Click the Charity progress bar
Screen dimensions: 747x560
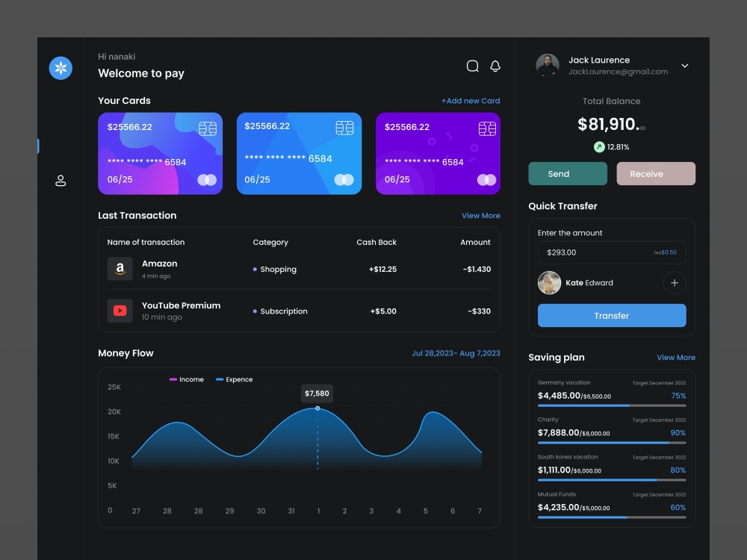[x=612, y=443]
